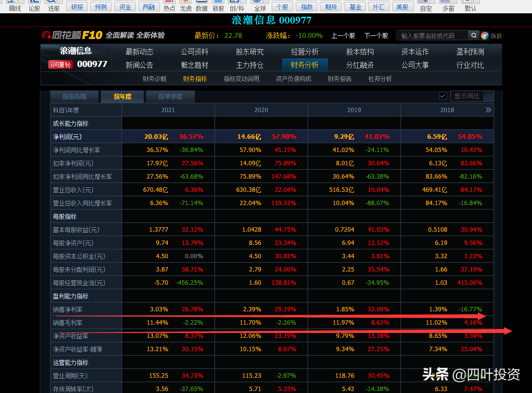Click the 指数 toolbar button
Image resolution: width=532 pixels, height=393 pixels.
coord(307,7)
